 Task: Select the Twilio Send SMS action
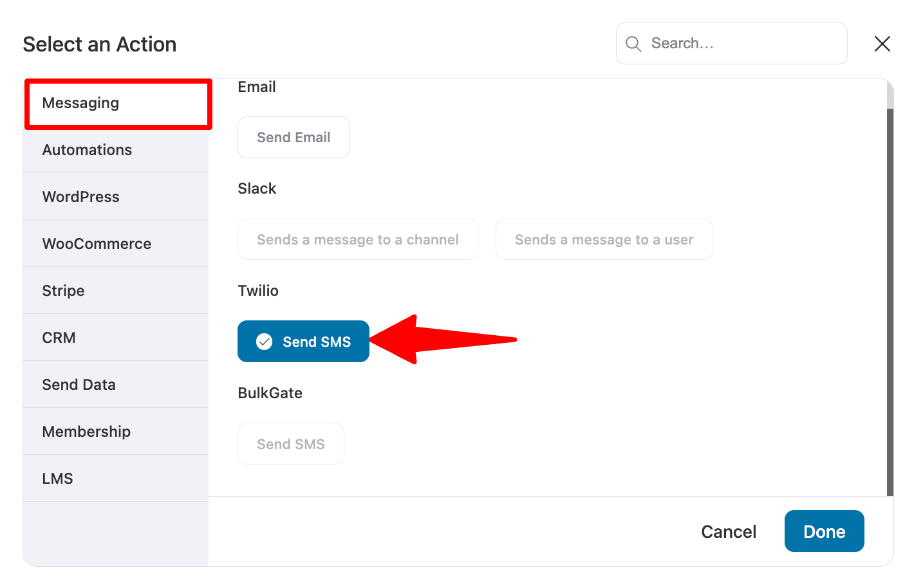coord(303,342)
